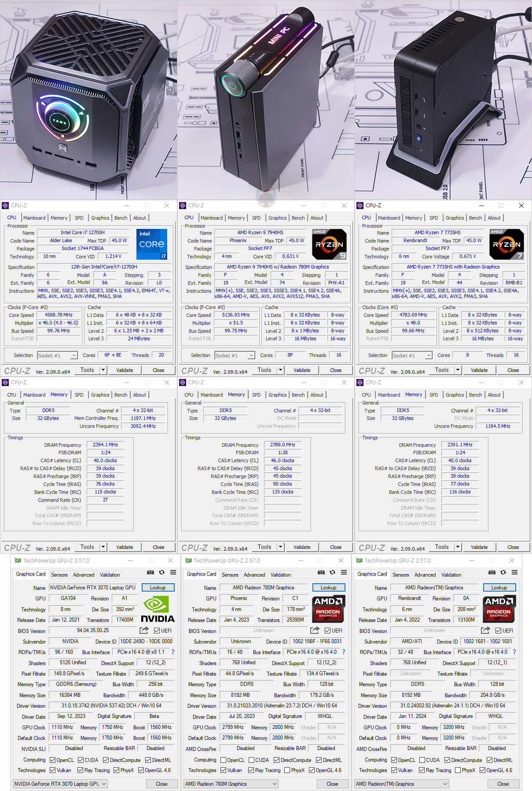Click Lookup button in Radeon 780M GPU-Z
The width and height of the screenshot is (532, 791).
pos(329,588)
